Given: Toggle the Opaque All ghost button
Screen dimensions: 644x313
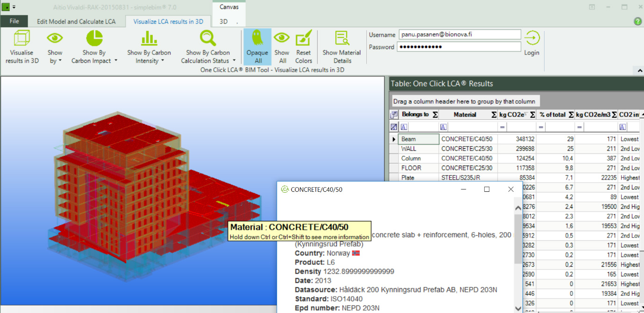Looking at the screenshot, I should [x=258, y=47].
